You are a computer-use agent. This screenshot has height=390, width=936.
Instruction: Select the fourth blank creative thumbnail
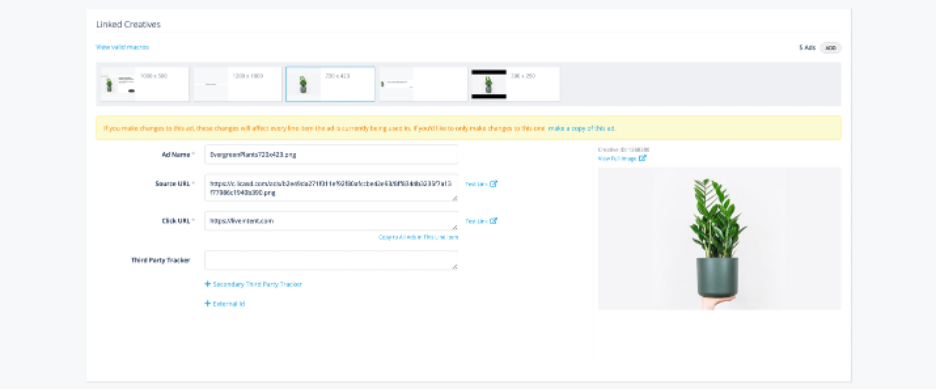[423, 84]
